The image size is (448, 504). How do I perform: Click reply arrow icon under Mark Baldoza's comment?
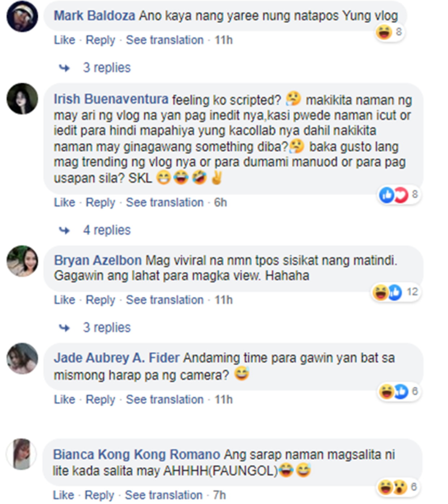click(x=65, y=68)
